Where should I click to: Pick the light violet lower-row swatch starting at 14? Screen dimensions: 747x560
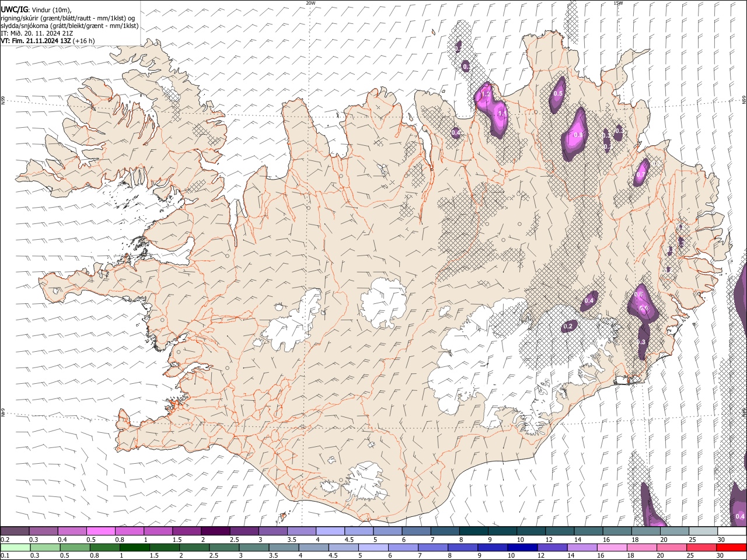[x=582, y=547]
